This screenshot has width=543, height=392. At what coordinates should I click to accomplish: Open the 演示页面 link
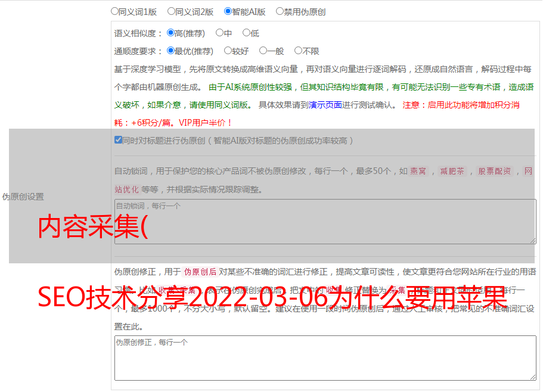click(x=325, y=105)
